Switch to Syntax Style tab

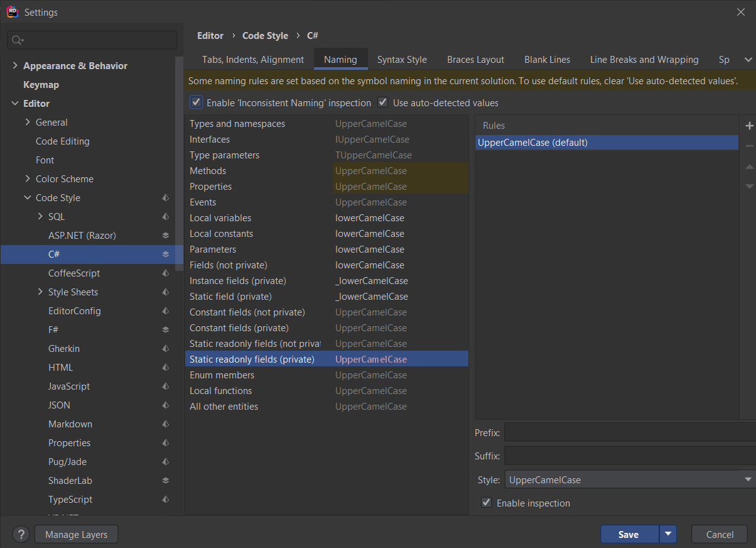[x=402, y=60]
